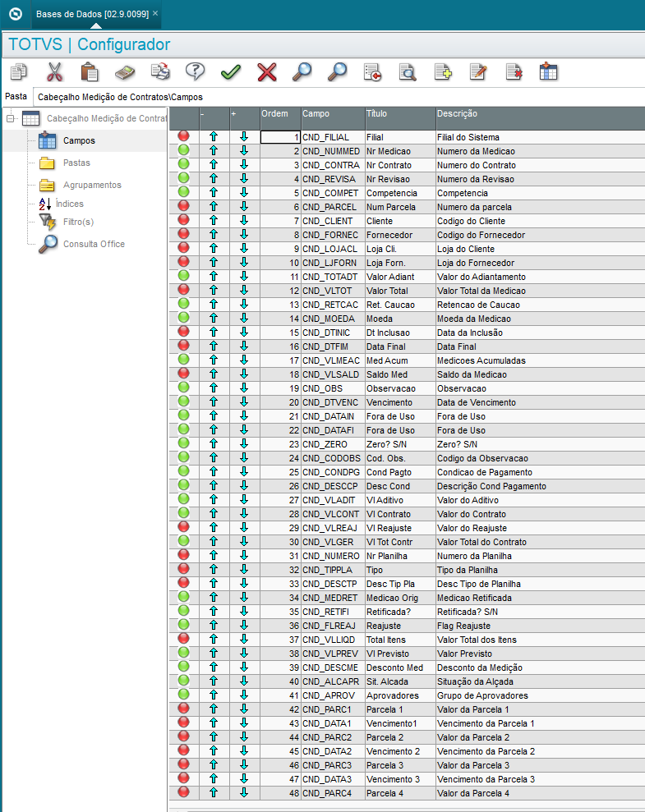The image size is (645, 812).
Task: Select the Bases de Dados tab
Action: click(x=92, y=14)
